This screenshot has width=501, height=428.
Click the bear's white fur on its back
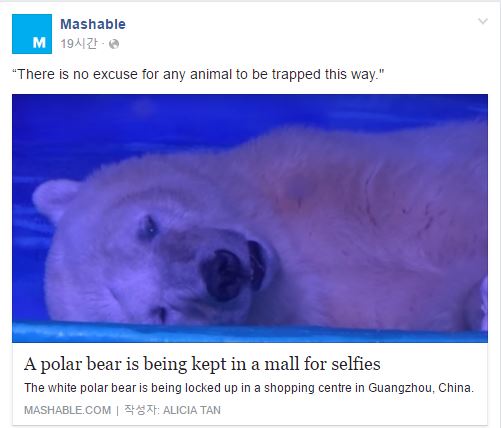point(333,173)
